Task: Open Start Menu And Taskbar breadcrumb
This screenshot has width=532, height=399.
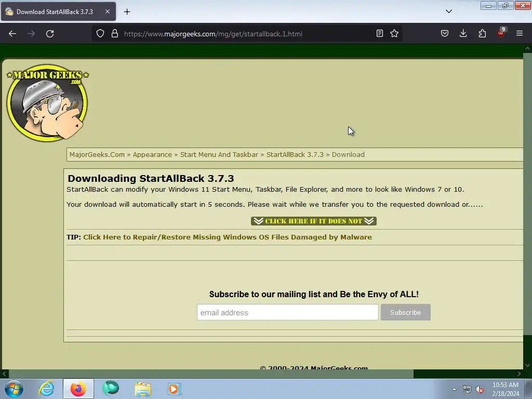Action: pyautogui.click(x=219, y=155)
